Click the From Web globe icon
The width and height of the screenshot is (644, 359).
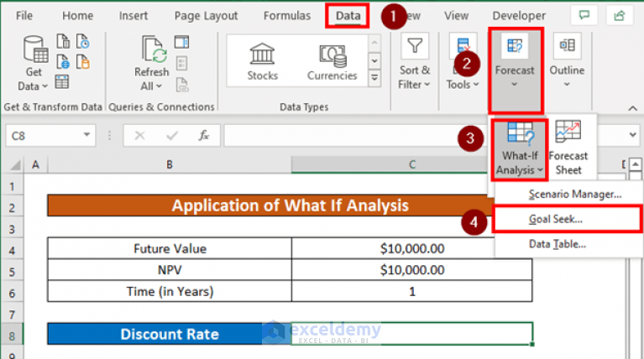pos(63,61)
